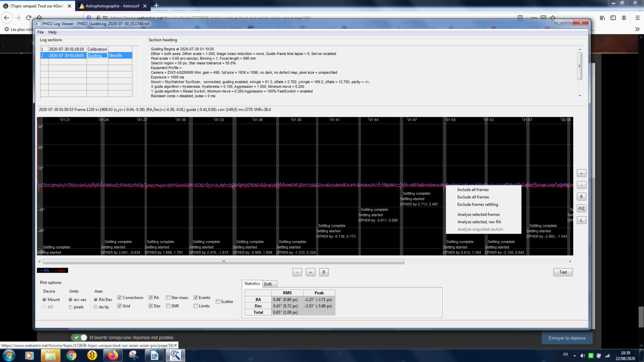Click the RA color legend swatch
644x362 pixels.
coord(45,271)
